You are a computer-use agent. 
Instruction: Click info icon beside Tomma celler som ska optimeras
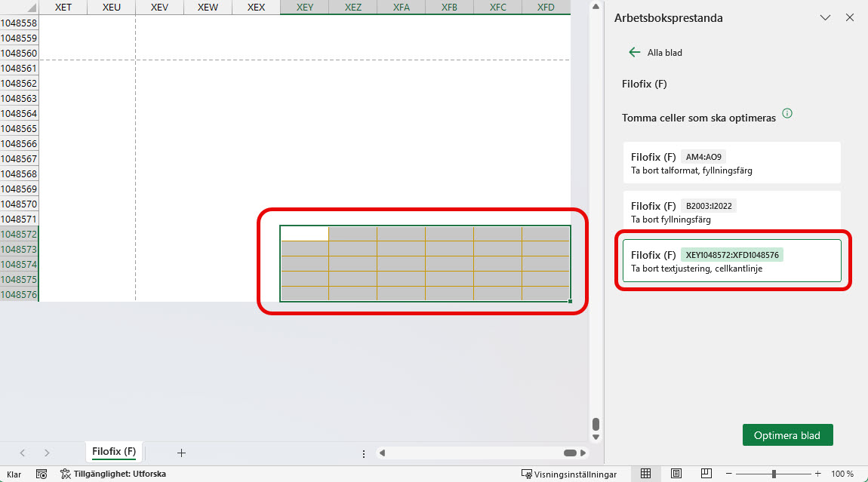(x=787, y=114)
